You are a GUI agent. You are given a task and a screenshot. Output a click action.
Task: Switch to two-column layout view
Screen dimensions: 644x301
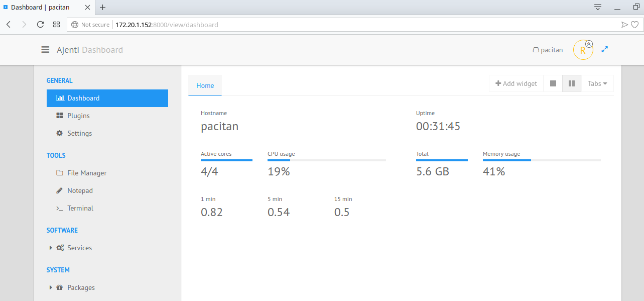coord(572,83)
